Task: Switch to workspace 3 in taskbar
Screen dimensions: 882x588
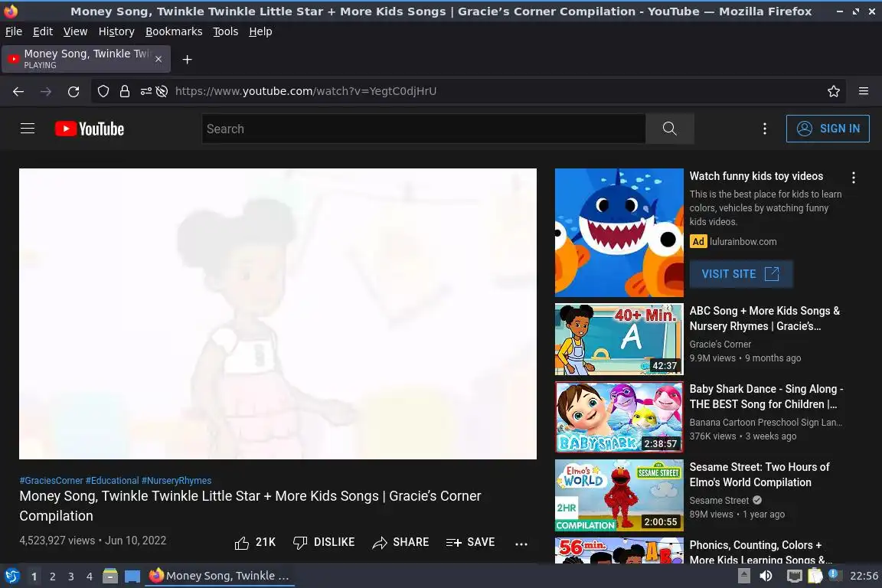Action: [71, 577]
